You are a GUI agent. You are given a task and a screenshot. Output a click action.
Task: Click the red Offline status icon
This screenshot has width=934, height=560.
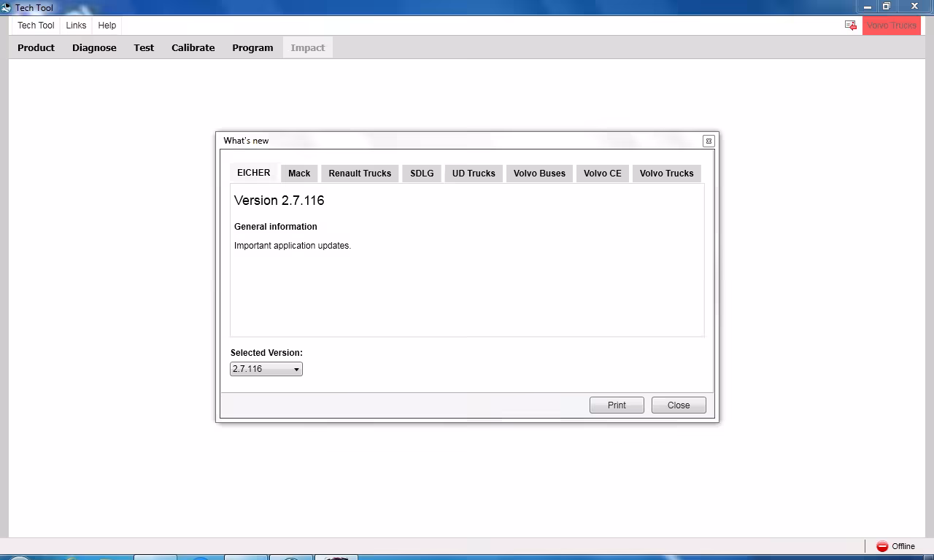pos(882,546)
